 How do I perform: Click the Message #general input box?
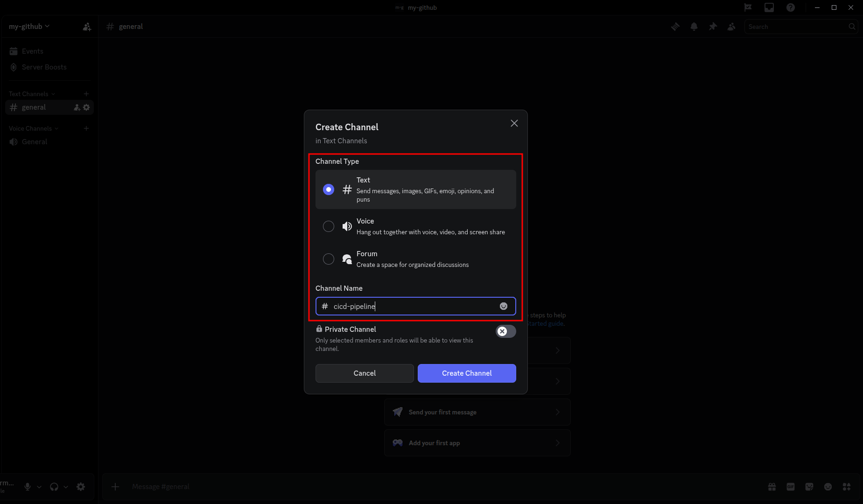coord(443,487)
